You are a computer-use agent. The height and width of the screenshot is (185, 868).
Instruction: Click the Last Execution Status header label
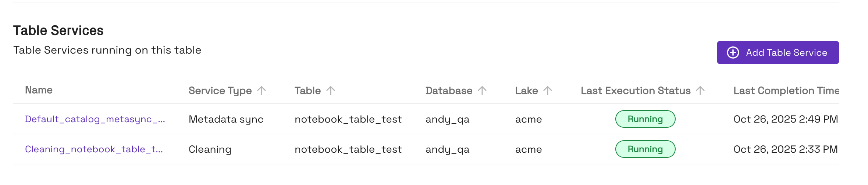(x=636, y=91)
